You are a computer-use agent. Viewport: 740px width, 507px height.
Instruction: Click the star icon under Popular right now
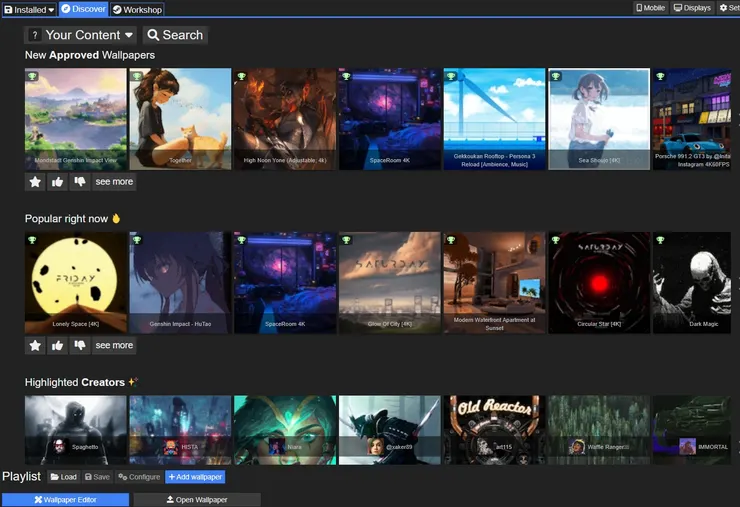click(x=36, y=345)
